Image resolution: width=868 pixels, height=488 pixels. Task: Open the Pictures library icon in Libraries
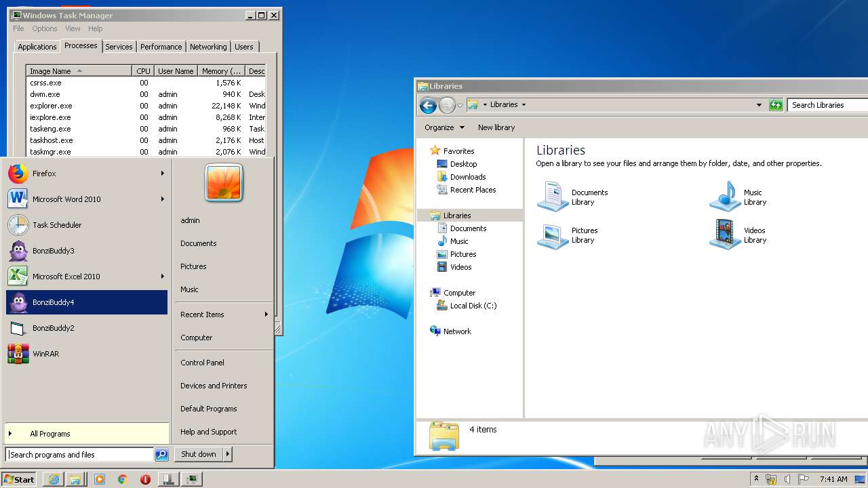pos(552,235)
